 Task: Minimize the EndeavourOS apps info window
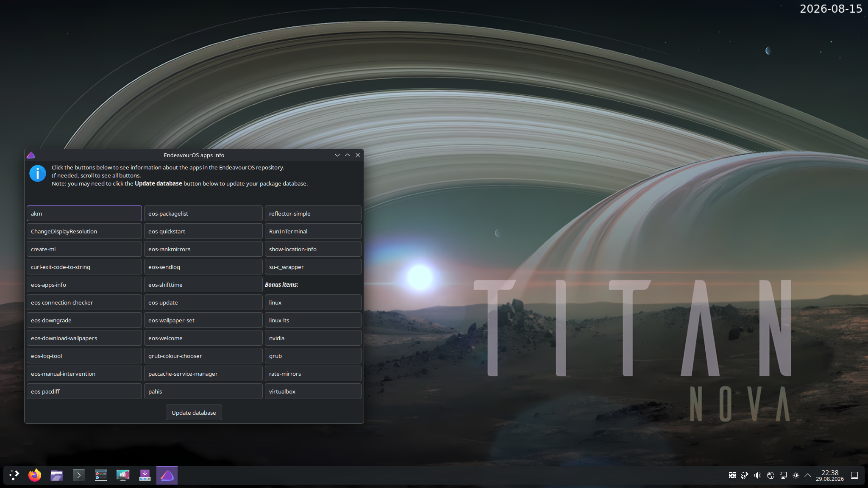[x=337, y=155]
